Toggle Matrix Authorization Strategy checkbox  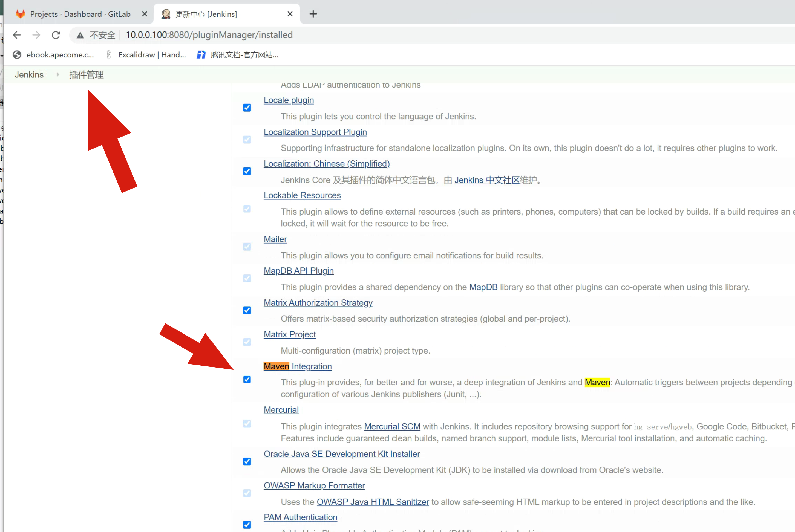(x=247, y=310)
